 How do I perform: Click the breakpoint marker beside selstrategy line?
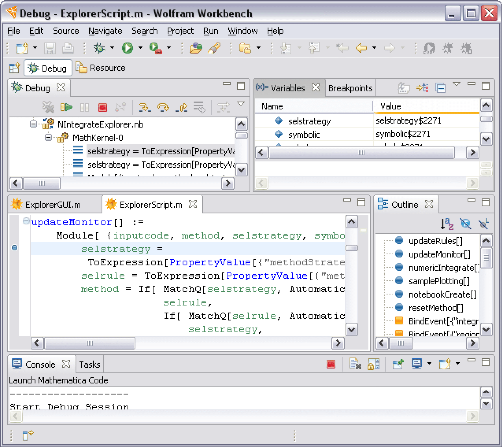pos(15,248)
